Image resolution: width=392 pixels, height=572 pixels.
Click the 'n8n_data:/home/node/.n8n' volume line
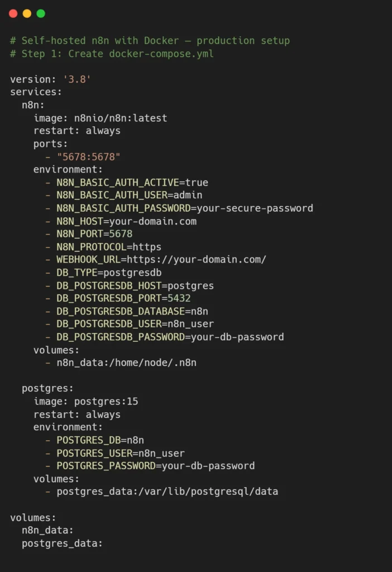pos(126,363)
